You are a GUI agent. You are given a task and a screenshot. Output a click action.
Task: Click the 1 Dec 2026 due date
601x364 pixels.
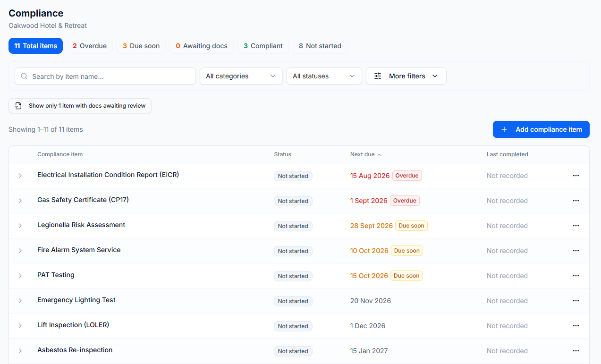tap(368, 326)
